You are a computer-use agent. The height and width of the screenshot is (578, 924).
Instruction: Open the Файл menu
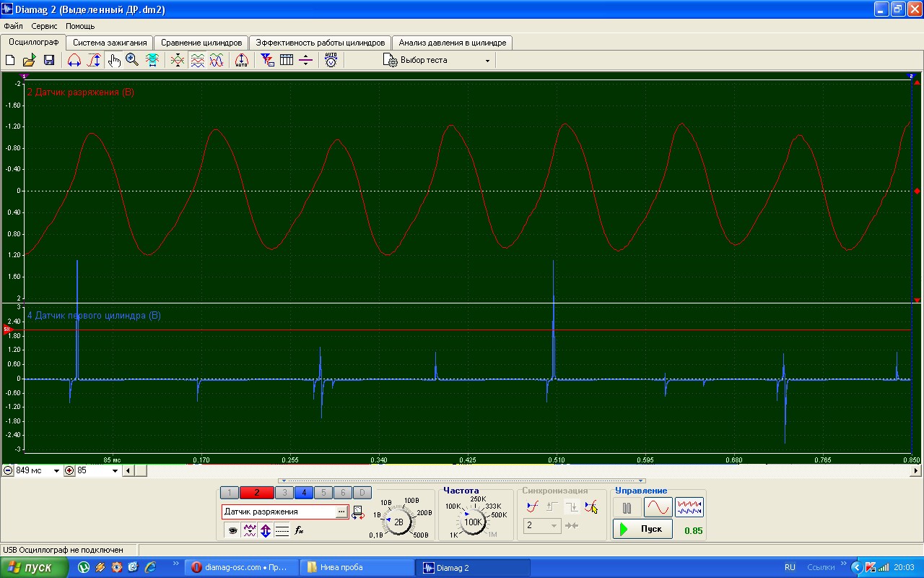(x=13, y=26)
